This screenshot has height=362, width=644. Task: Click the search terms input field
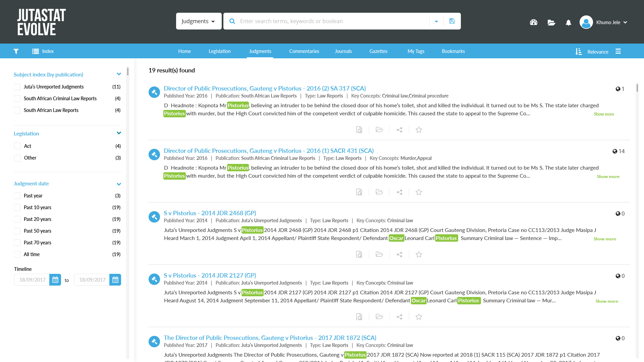(332, 21)
